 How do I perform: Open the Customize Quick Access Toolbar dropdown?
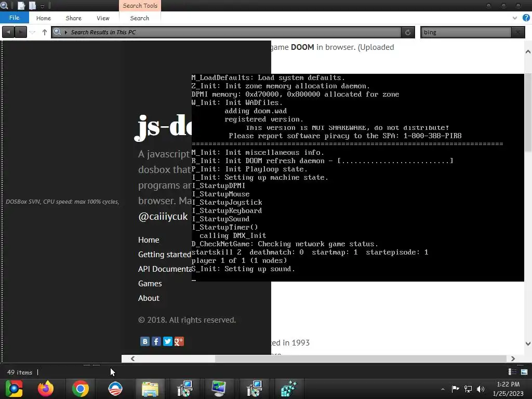[43, 6]
